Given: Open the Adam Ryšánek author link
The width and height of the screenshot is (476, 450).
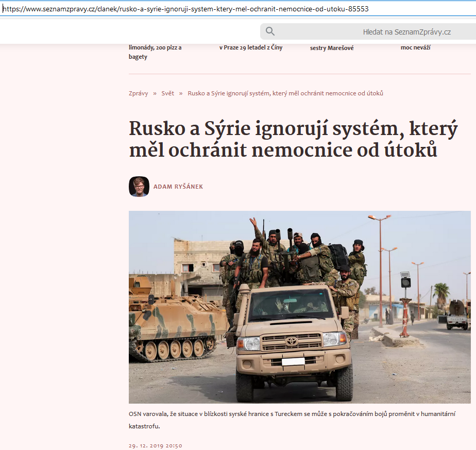Looking at the screenshot, I should pyautogui.click(x=178, y=187).
